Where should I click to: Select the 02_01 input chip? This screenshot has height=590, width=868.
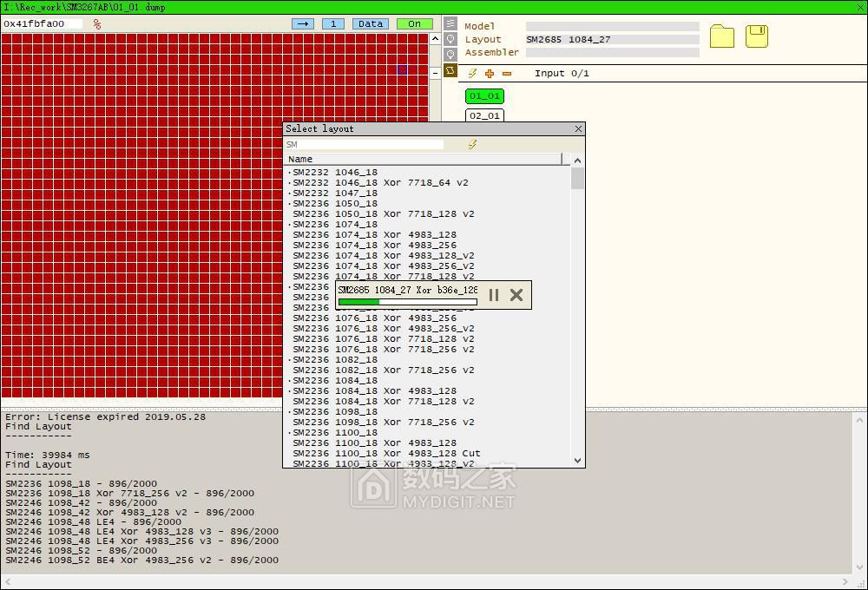[484, 115]
